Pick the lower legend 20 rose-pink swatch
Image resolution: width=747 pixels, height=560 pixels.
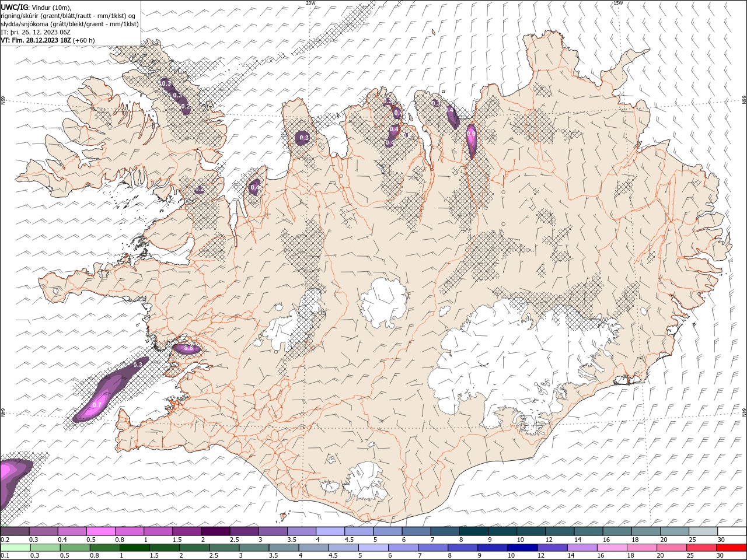[x=672, y=548]
